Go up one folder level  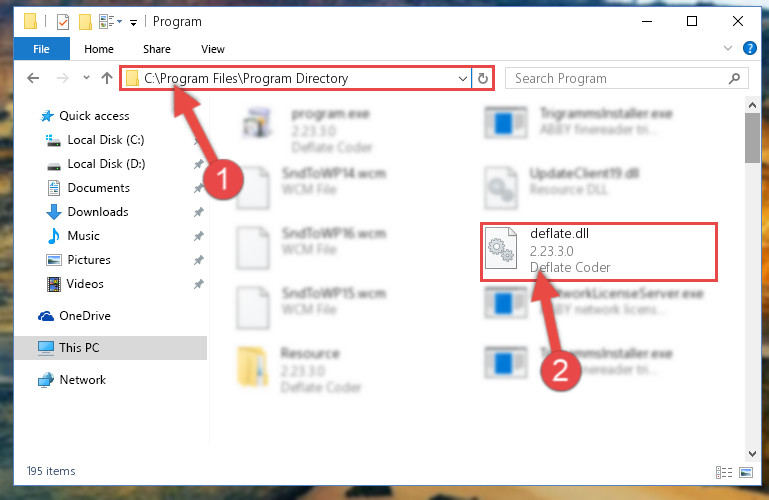pyautogui.click(x=106, y=78)
